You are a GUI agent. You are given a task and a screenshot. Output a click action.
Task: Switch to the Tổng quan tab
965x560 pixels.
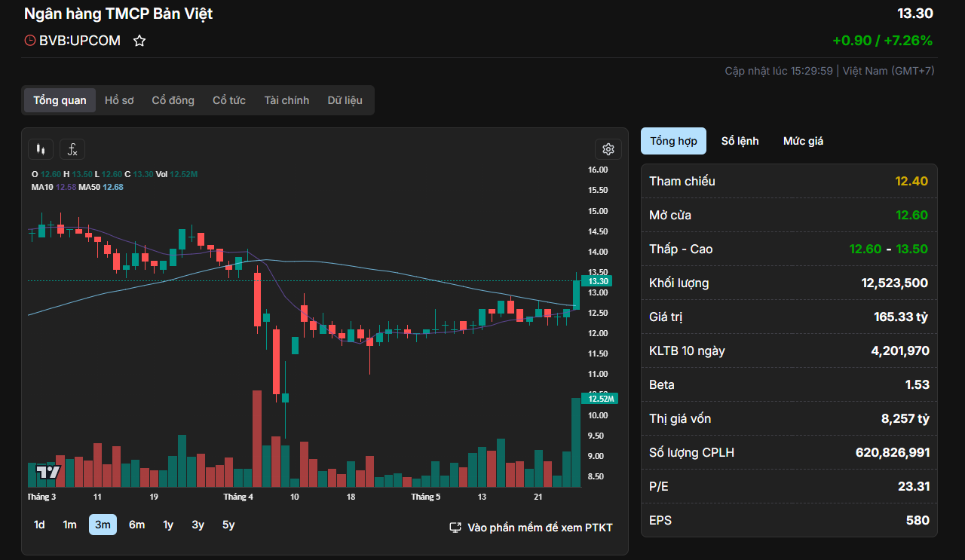[x=60, y=100]
